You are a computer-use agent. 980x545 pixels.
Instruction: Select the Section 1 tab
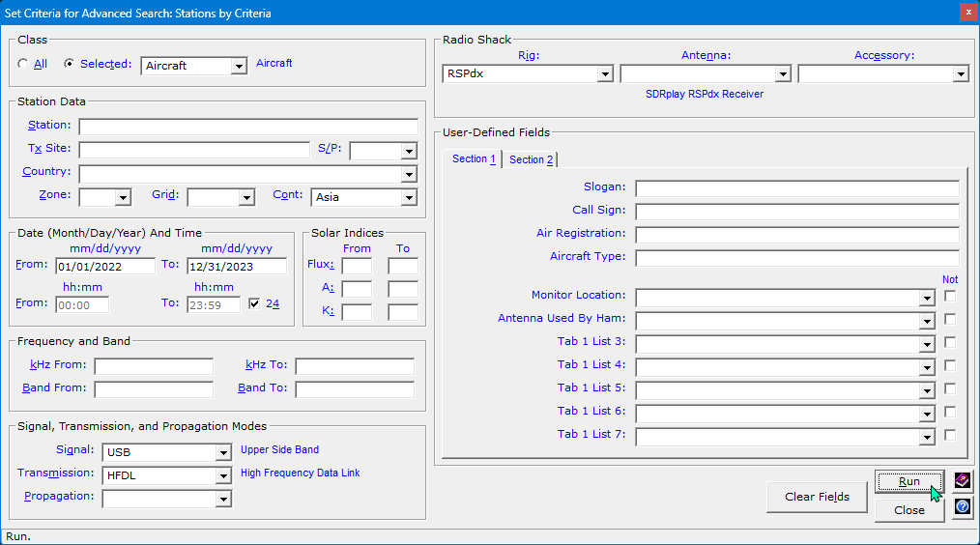coord(474,158)
